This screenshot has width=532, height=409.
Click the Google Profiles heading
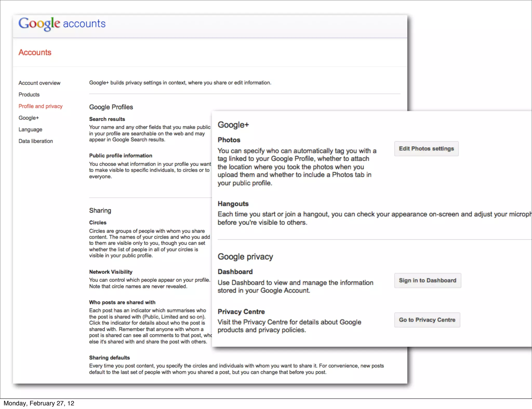tap(111, 107)
